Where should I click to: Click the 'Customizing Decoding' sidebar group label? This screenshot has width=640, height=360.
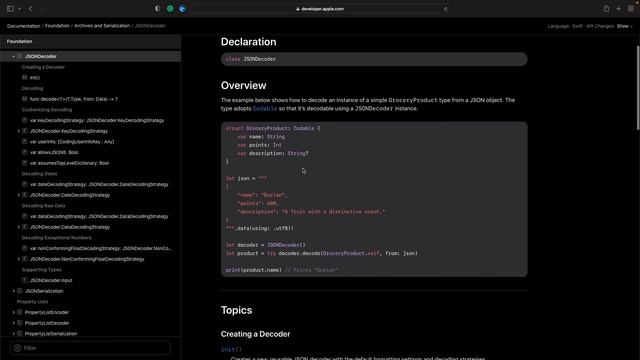pos(47,110)
